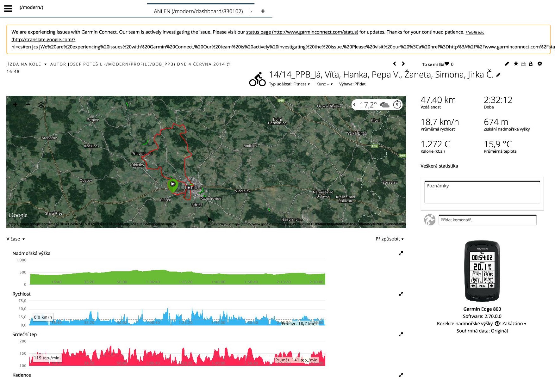Like the activity with heart icon

tap(447, 64)
